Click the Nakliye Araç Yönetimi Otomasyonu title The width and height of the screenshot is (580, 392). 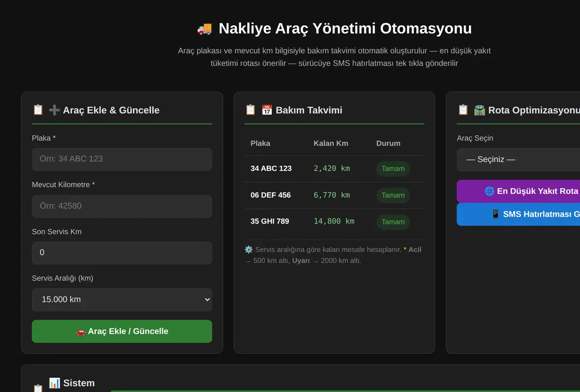(x=345, y=29)
